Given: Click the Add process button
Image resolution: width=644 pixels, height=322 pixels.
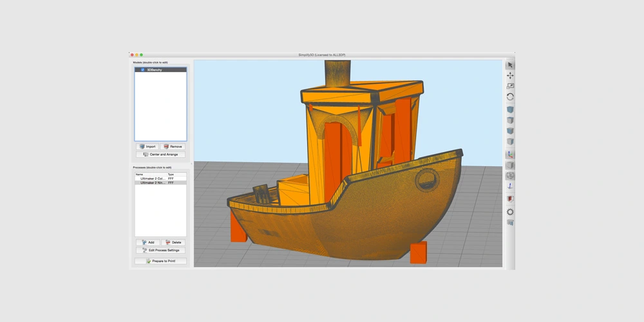Looking at the screenshot, I should point(148,242).
